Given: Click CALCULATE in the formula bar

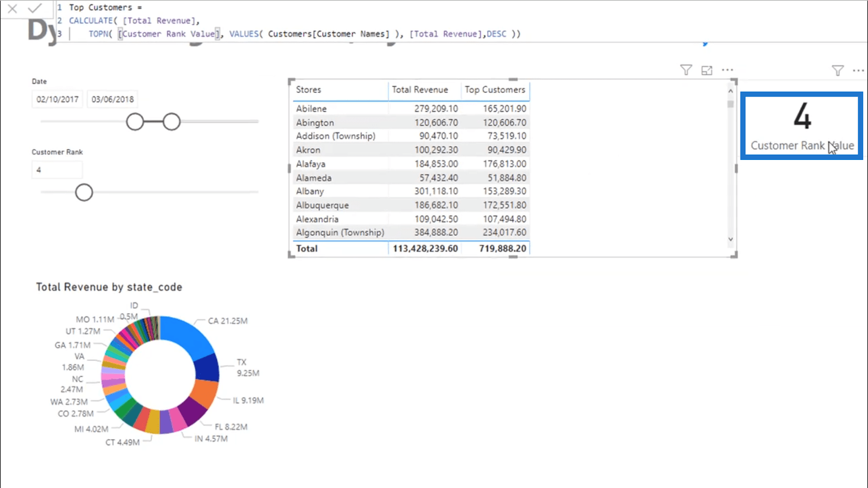Looking at the screenshot, I should click(91, 21).
